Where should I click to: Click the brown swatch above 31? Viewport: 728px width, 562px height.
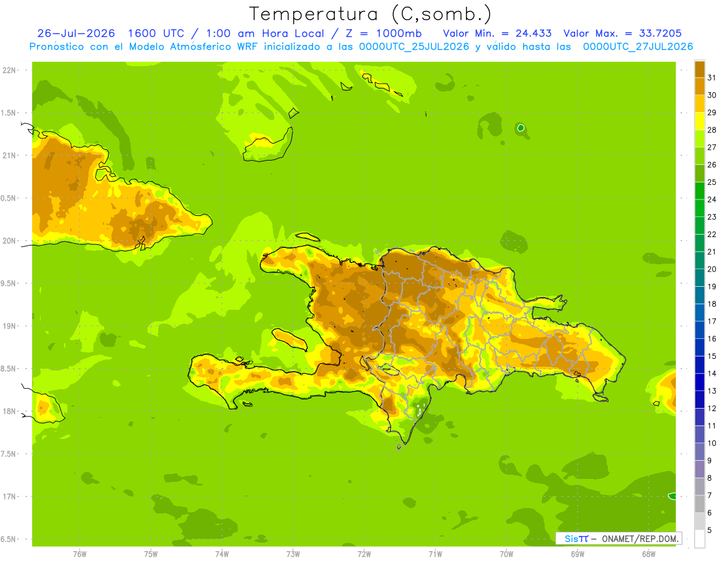[699, 69]
